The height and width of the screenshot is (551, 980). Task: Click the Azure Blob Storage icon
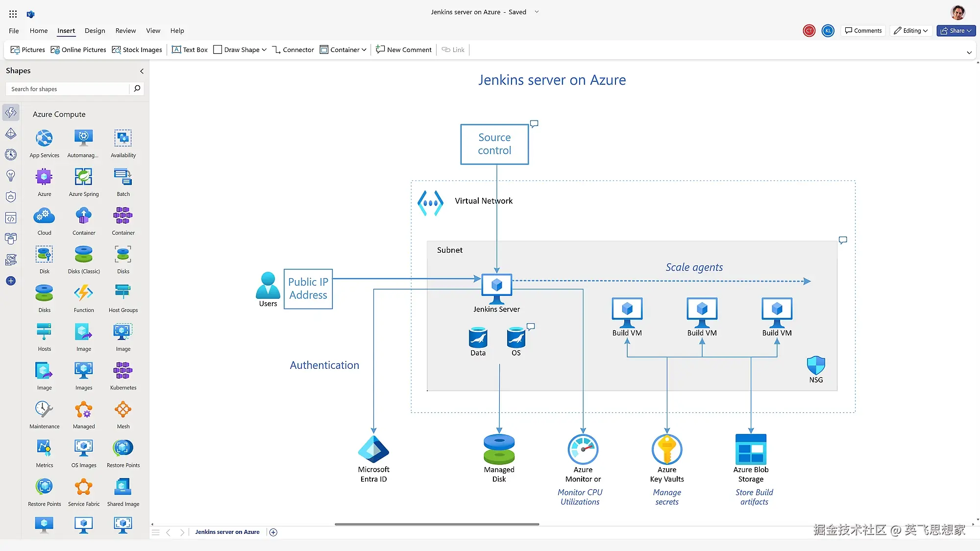751,449
